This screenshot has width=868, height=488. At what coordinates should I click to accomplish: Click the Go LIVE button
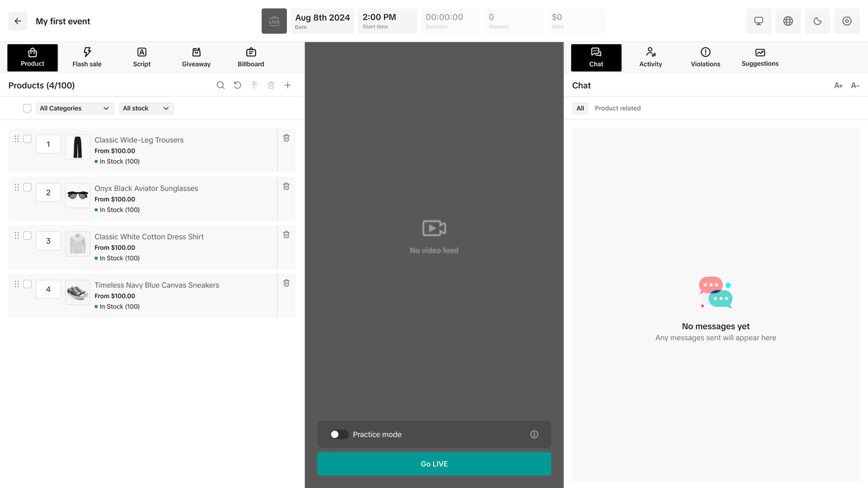click(434, 464)
